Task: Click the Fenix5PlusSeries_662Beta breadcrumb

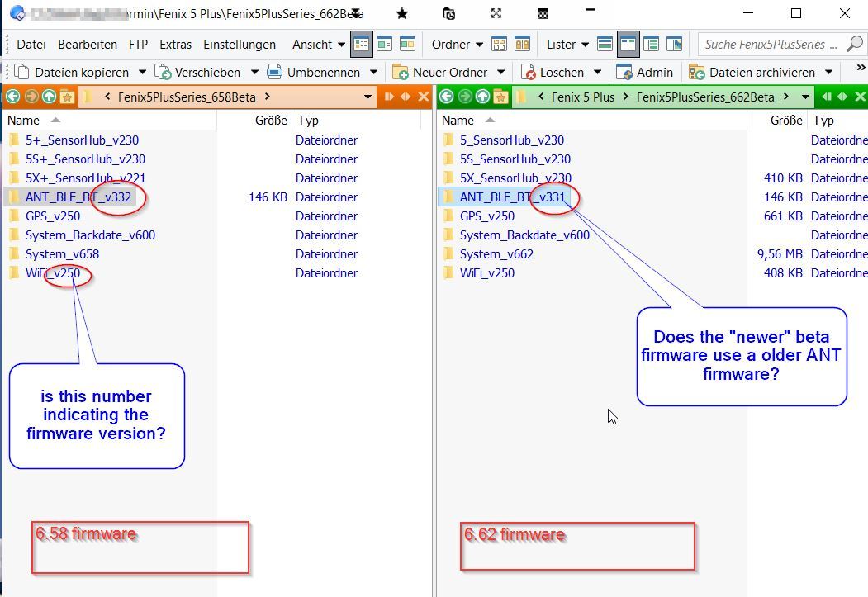Action: (705, 97)
